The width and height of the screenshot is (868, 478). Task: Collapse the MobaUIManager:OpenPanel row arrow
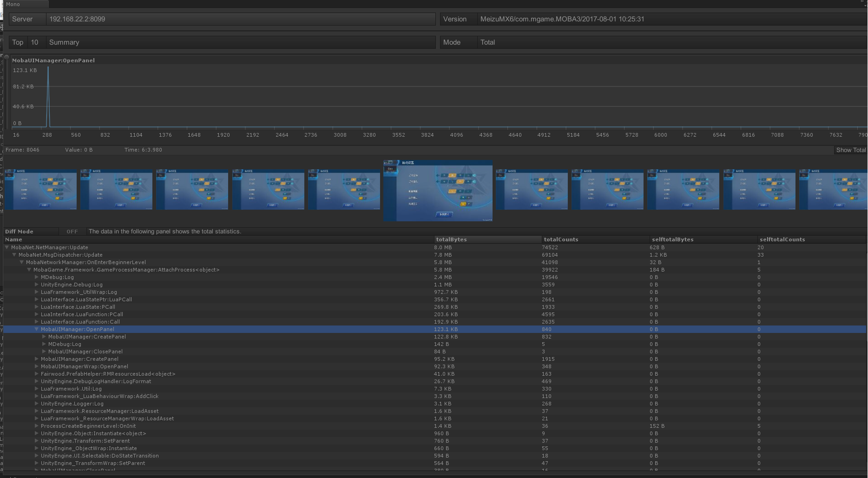tap(37, 329)
